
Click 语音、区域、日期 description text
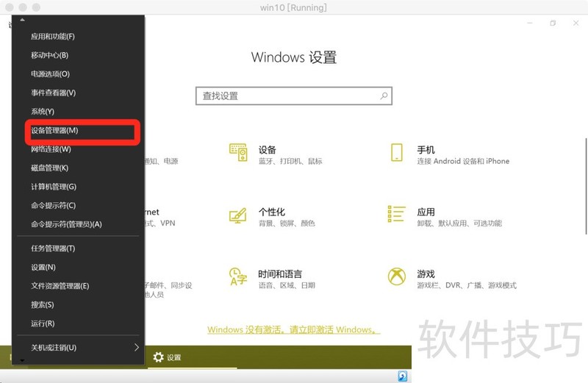(287, 285)
